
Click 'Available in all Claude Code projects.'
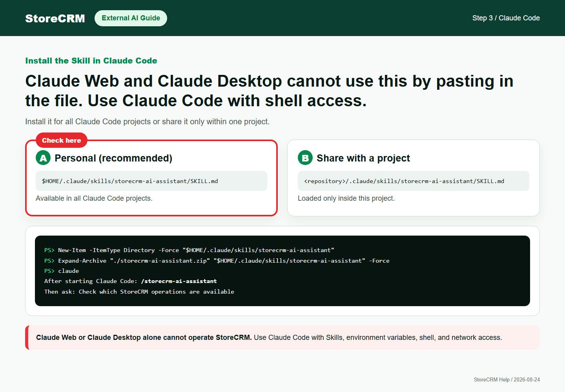[94, 198]
